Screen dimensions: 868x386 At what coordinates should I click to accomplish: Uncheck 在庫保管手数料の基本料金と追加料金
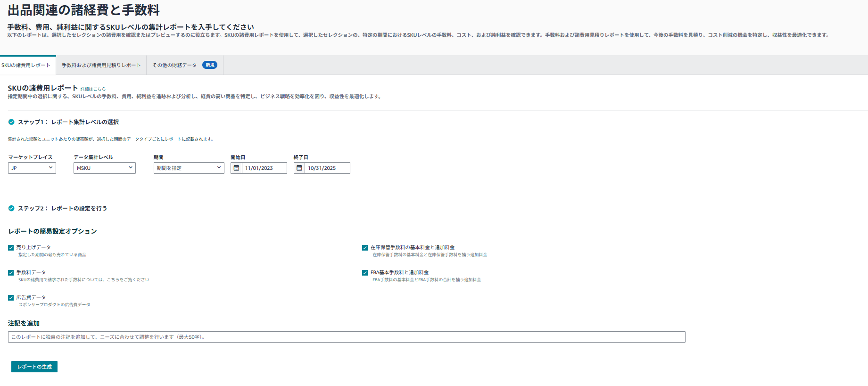pyautogui.click(x=365, y=248)
